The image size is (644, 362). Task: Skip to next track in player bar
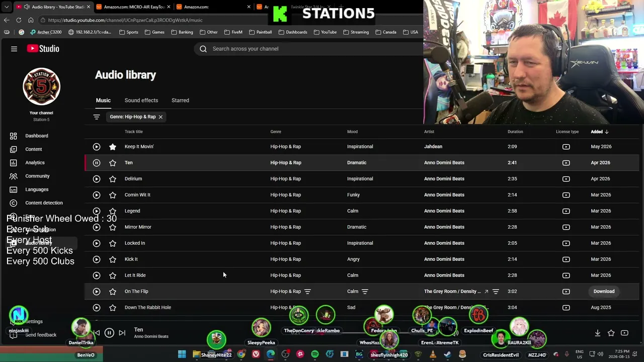pyautogui.click(x=122, y=333)
